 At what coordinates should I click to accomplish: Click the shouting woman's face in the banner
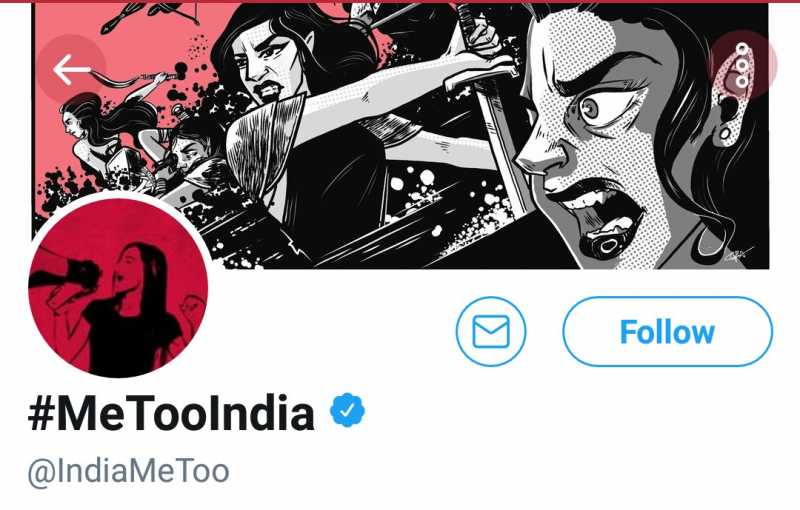click(600, 150)
